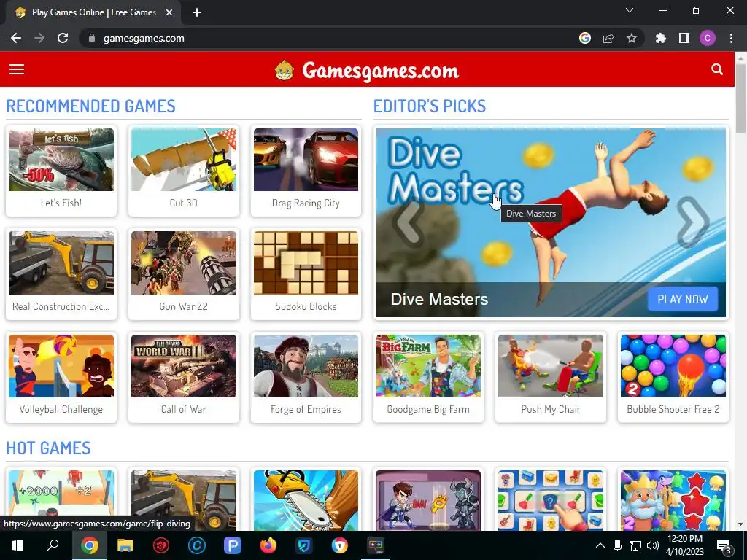747x560 pixels.
Task: Open the Sudoku Blocks game
Action: coord(306,274)
